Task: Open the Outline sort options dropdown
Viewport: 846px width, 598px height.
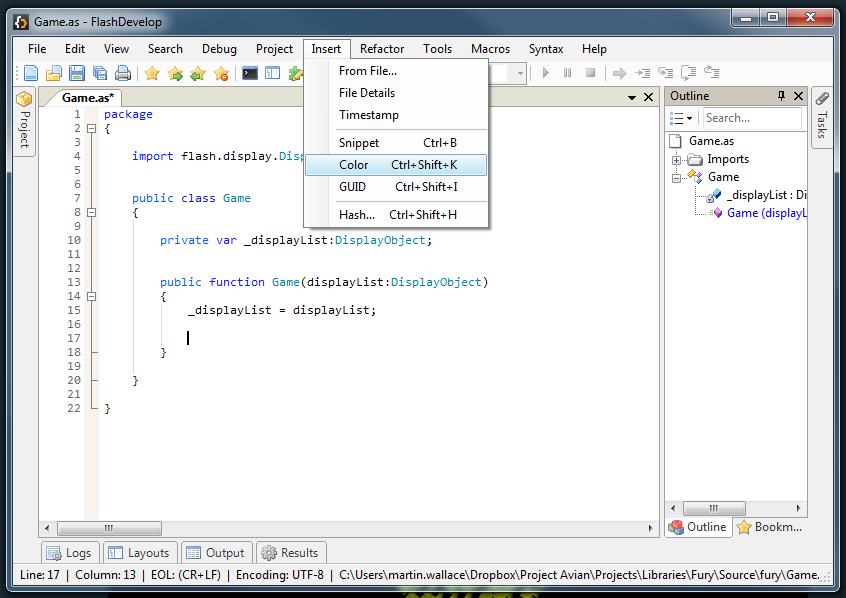Action: (x=681, y=118)
